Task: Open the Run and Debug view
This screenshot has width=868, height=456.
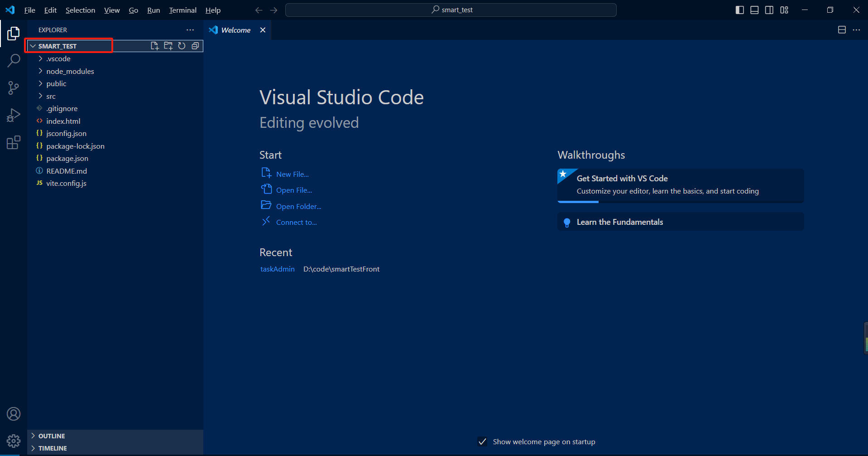Action: (x=14, y=115)
